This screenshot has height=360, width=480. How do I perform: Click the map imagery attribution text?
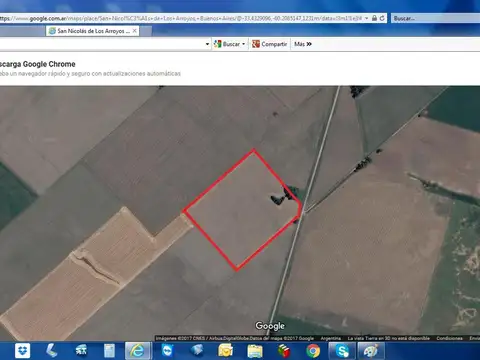click(x=235, y=338)
